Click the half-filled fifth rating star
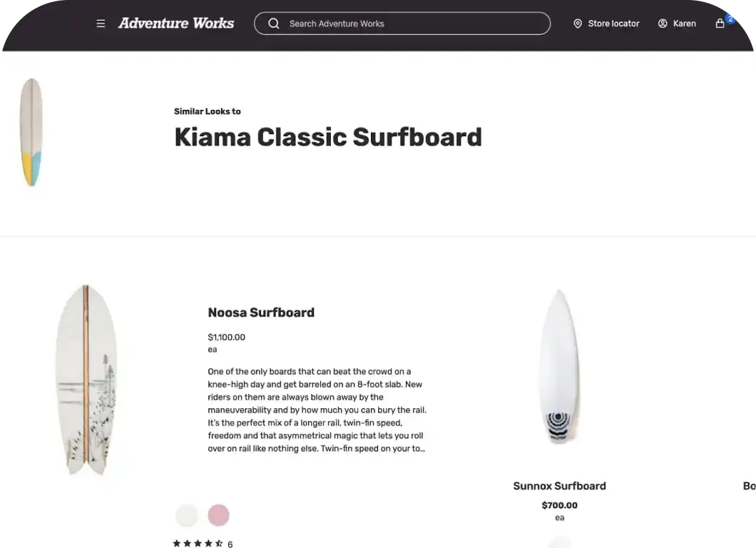756x548 pixels. (x=219, y=543)
